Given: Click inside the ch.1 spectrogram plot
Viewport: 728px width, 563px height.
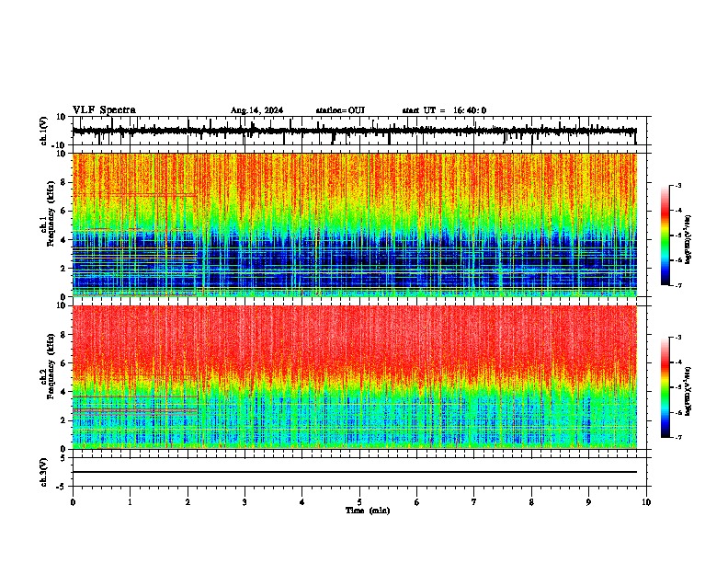Looking at the screenshot, I should pos(354,224).
